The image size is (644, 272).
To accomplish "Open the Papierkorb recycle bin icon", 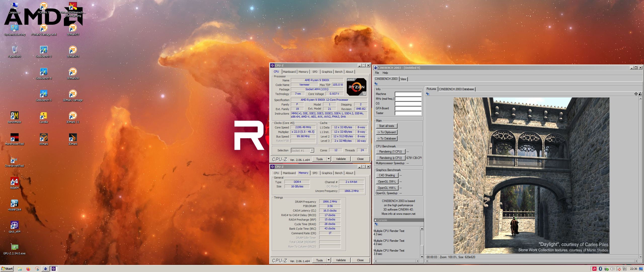I will (x=14, y=52).
